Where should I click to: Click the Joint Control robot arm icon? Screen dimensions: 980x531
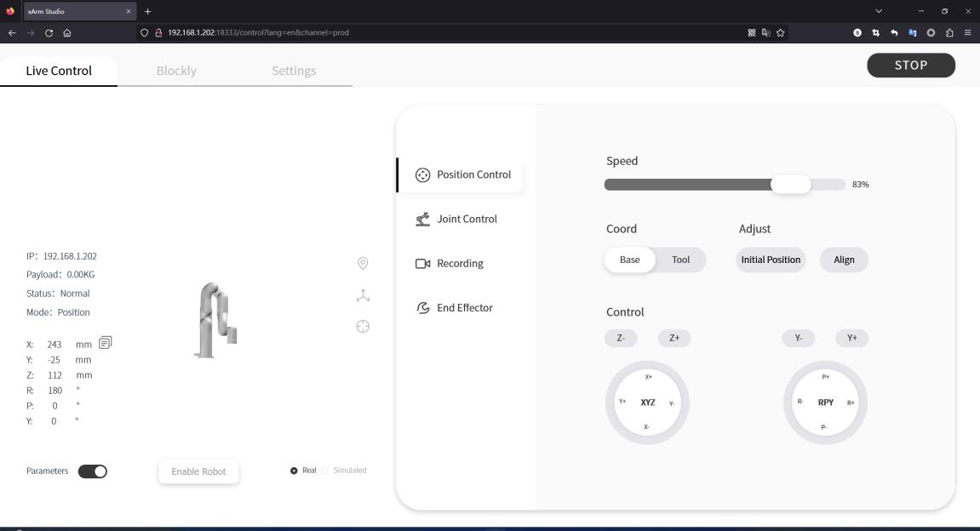pos(422,220)
